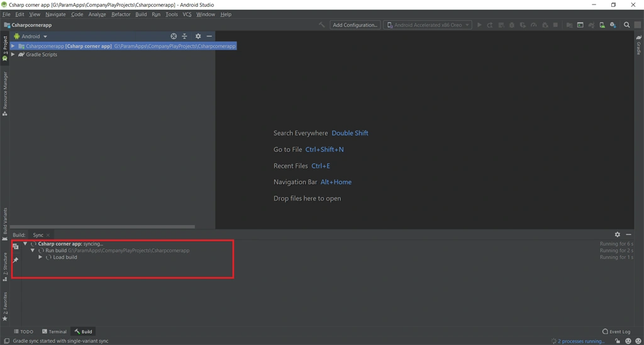Open the Code menu
The height and width of the screenshot is (345, 644).
(x=77, y=14)
